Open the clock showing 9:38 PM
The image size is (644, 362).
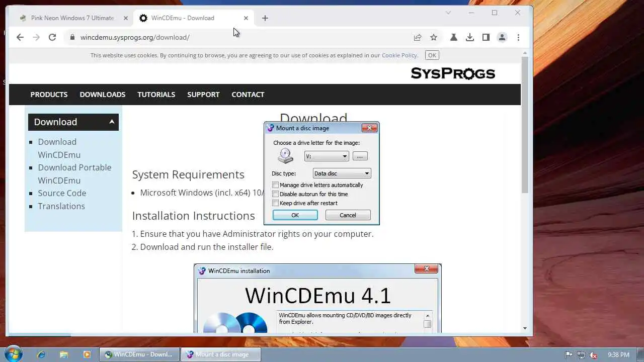click(x=618, y=355)
